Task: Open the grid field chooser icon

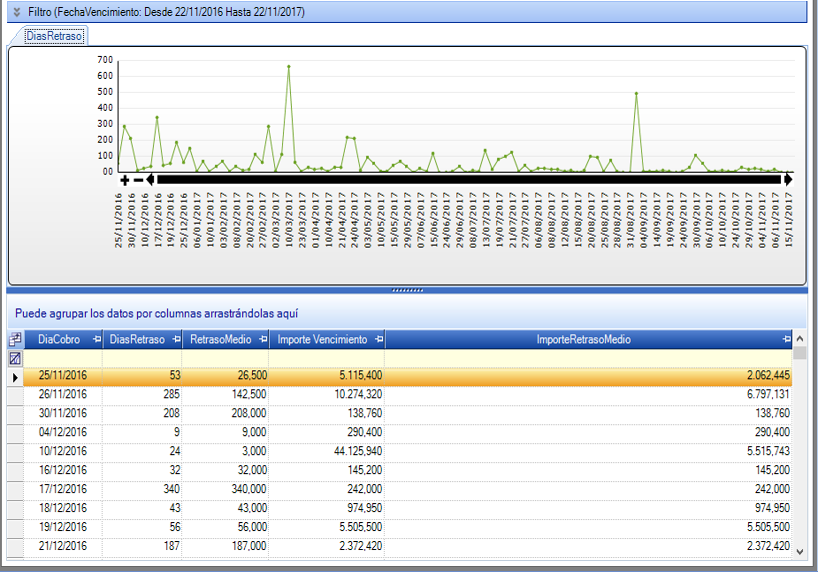Action: [15, 340]
